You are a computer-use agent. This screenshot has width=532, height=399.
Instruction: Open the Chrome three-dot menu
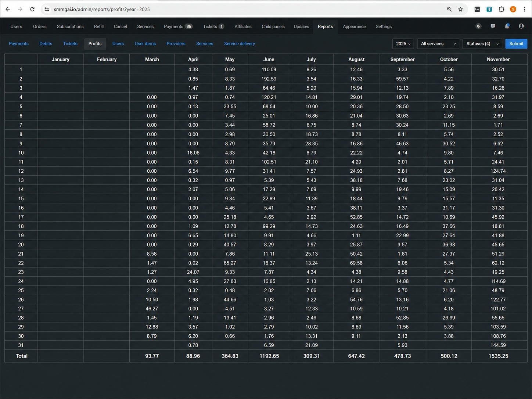[524, 9]
